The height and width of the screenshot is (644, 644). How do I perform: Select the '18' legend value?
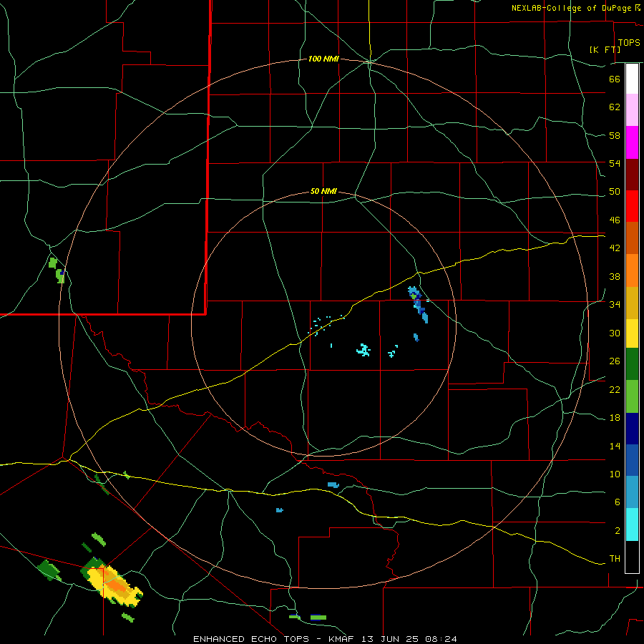615,418
